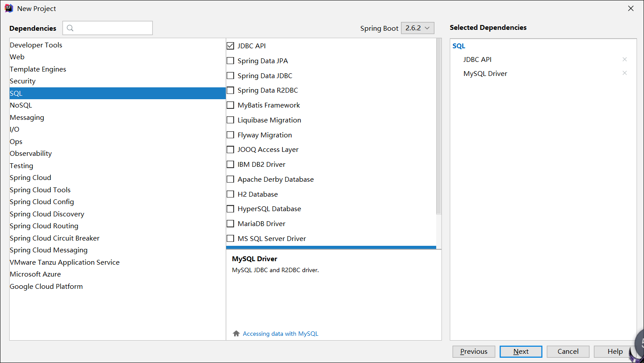This screenshot has width=644, height=363.
Task: Uncheck the JDBC API checkbox
Action: point(231,46)
